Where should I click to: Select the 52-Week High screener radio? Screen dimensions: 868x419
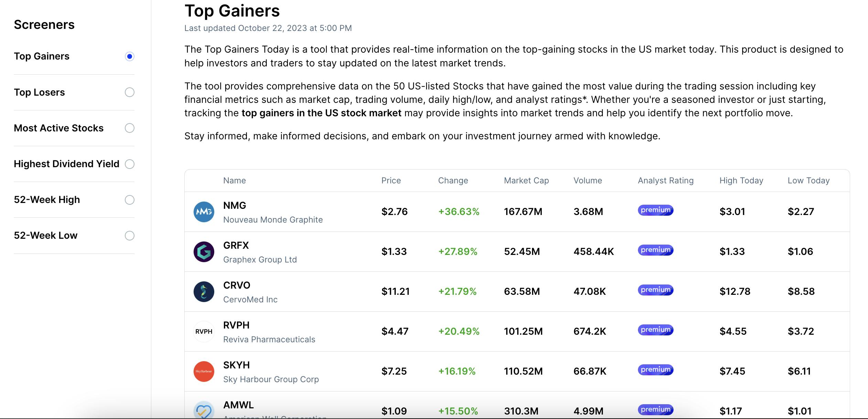[130, 200]
